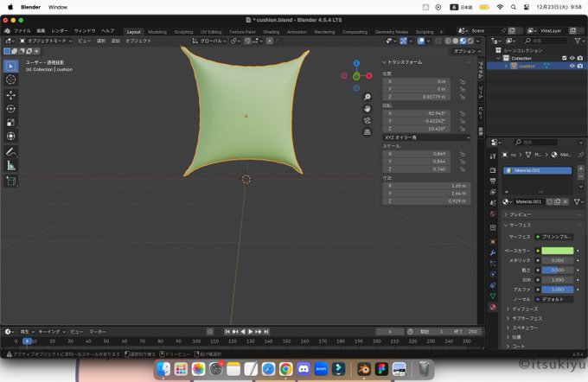Toggle viewport gizmos display button
This screenshot has height=382, width=588.
pos(404,41)
